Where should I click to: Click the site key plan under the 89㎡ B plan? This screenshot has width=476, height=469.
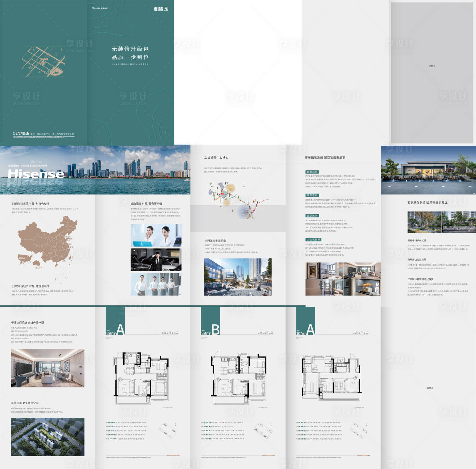(263, 430)
